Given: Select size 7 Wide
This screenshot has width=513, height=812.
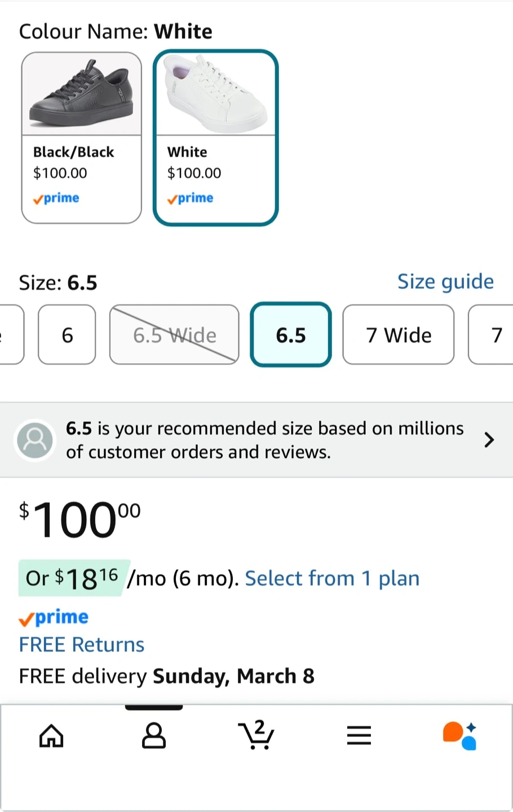Looking at the screenshot, I should click(x=398, y=335).
